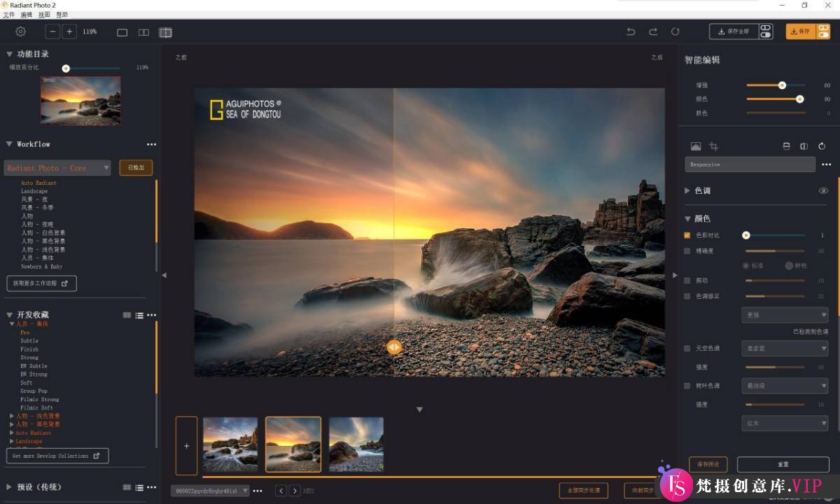The height and width of the screenshot is (504, 840).
Task: Switch to single image view layout
Action: [122, 32]
